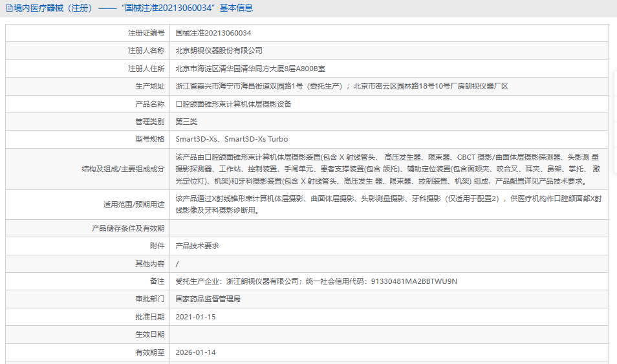Image resolution: width=617 pixels, height=364 pixels.
Task: Select registrant address 北京市海淀区清华园 cell
Action: 250,69
